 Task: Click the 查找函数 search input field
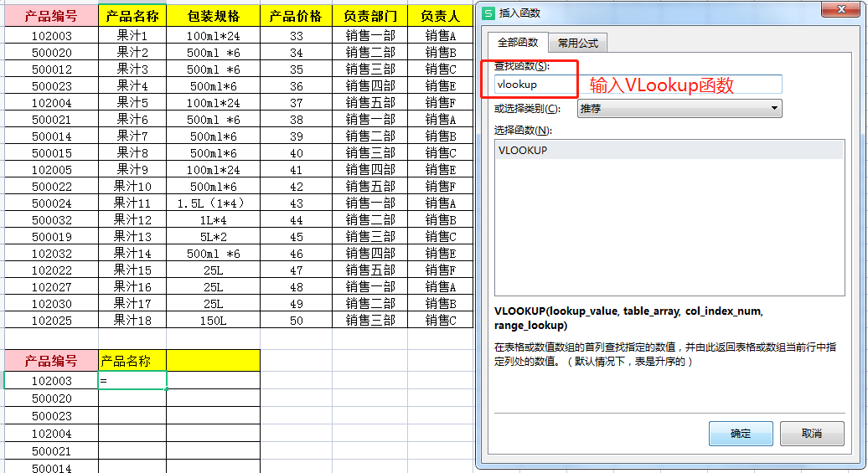click(638, 85)
